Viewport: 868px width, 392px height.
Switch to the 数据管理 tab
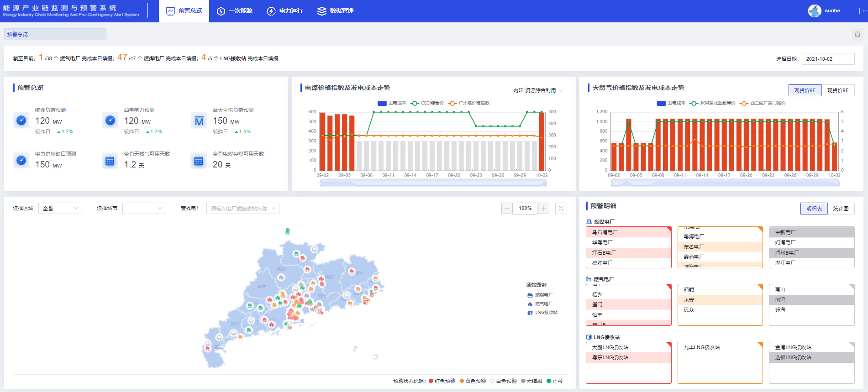tap(336, 11)
